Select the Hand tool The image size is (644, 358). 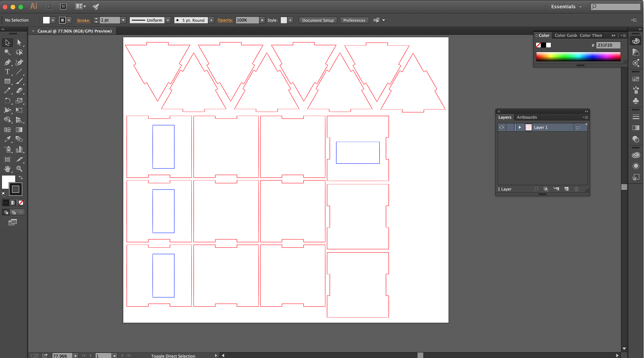click(7, 169)
